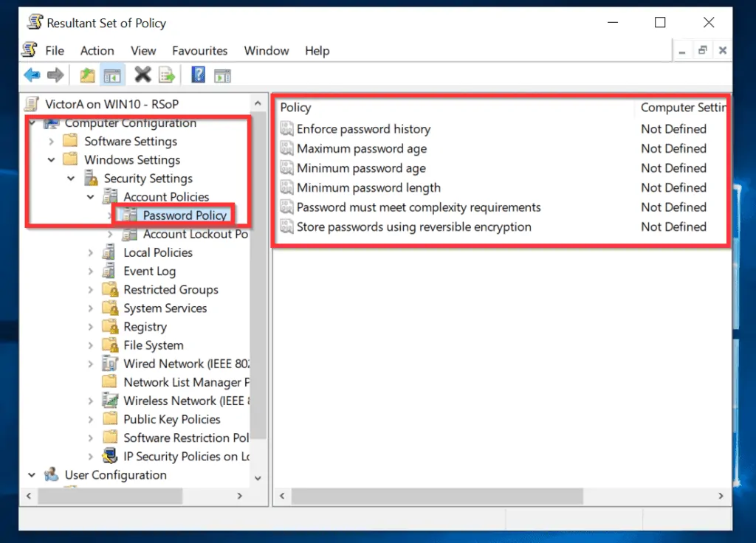This screenshot has width=756, height=543.
Task: Click the Minimum password length policy icon
Action: 286,187
